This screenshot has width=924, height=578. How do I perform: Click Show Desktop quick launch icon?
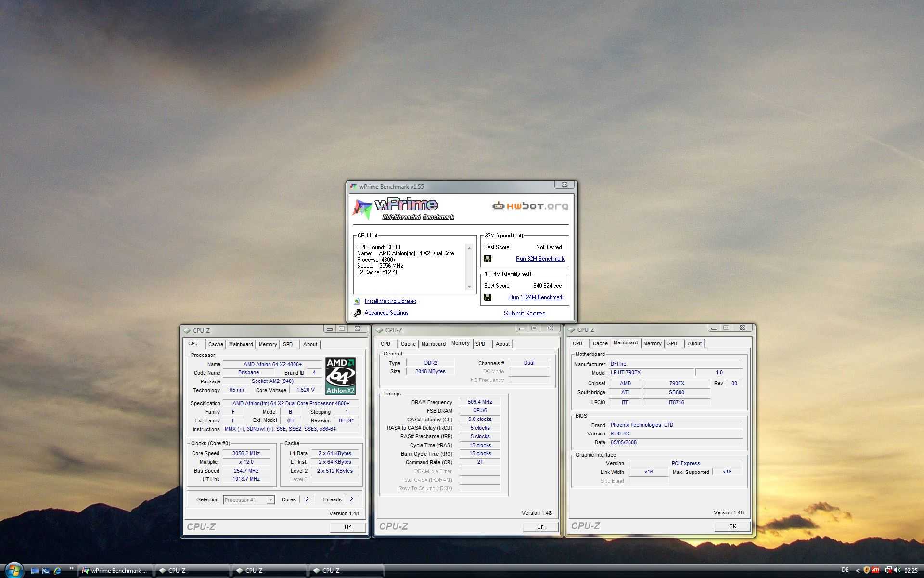tap(35, 571)
